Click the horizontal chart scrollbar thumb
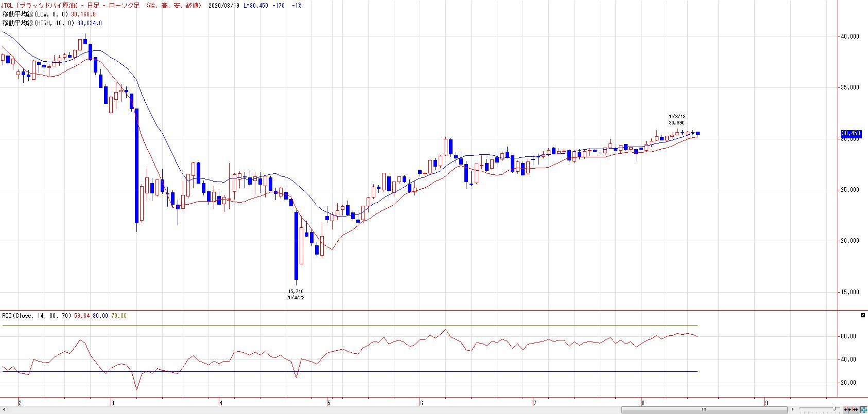This screenshot has width=868, height=414. pyautogui.click(x=704, y=410)
